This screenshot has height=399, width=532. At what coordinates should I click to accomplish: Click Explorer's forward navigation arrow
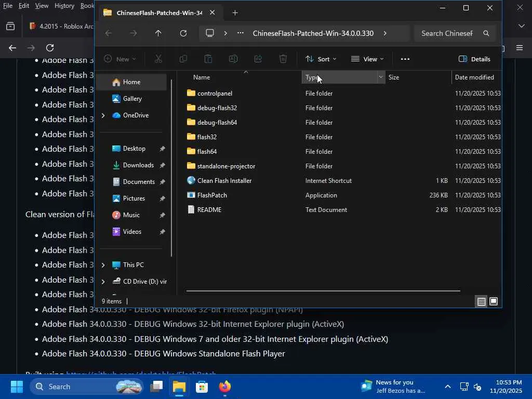[134, 33]
